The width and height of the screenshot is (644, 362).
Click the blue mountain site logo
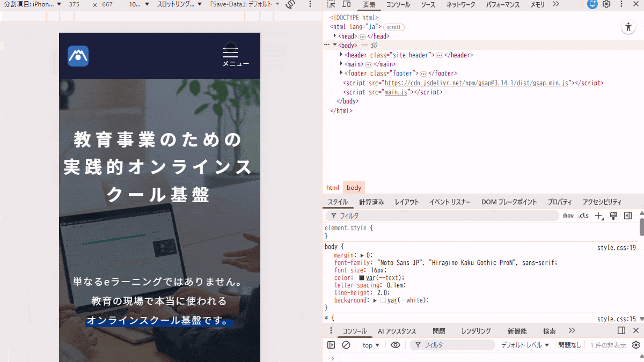click(x=78, y=56)
